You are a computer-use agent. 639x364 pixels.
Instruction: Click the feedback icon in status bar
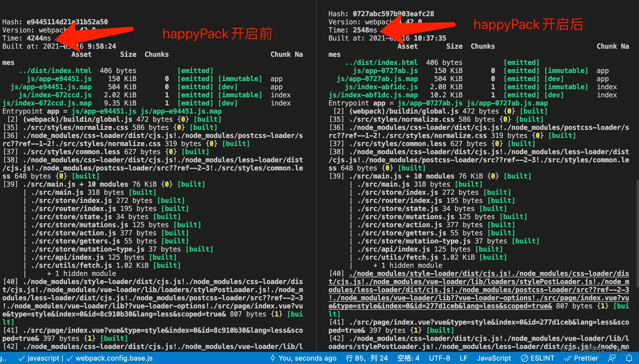pyautogui.click(x=612, y=358)
